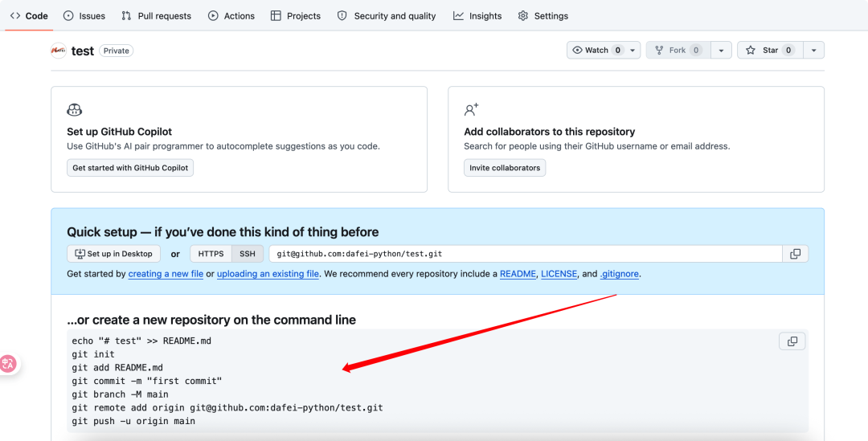Image resolution: width=868 pixels, height=441 pixels.
Task: Click the git init line
Action: (x=93, y=354)
